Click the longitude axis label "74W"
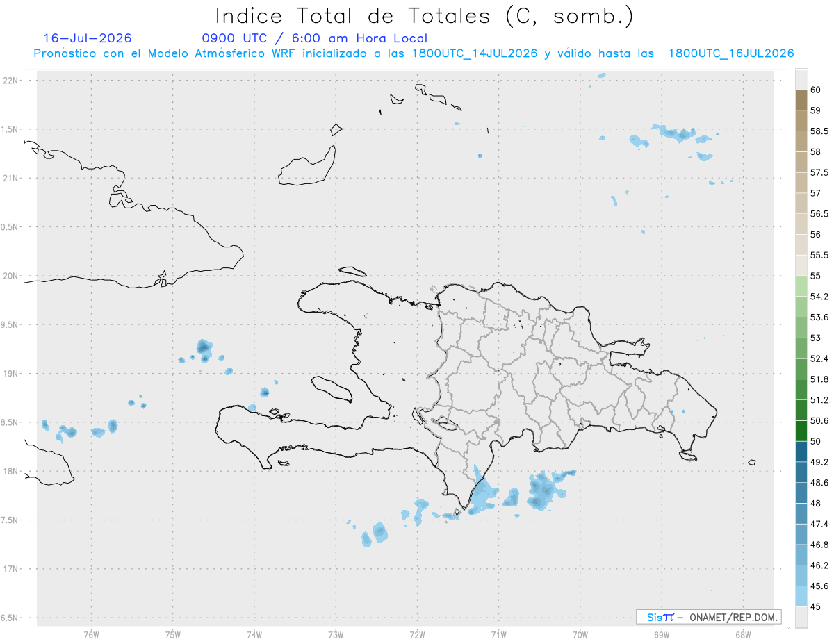834x644 pixels. click(254, 635)
